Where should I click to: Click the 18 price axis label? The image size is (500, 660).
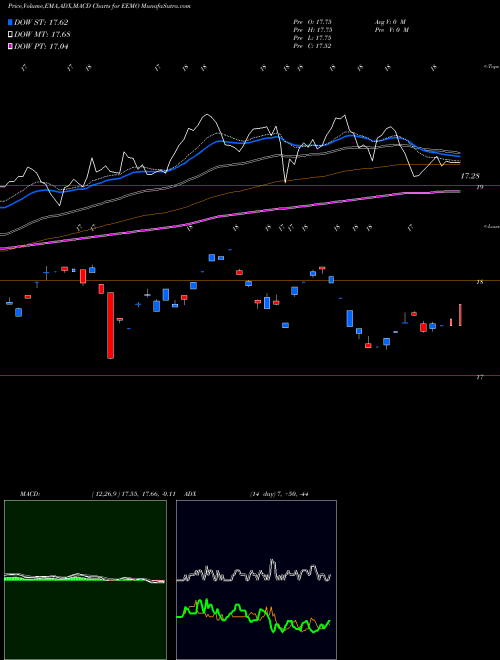pos(480,282)
